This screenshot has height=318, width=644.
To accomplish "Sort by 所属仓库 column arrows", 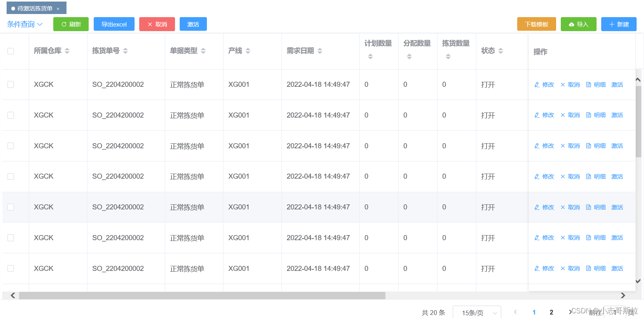I will click(x=67, y=51).
